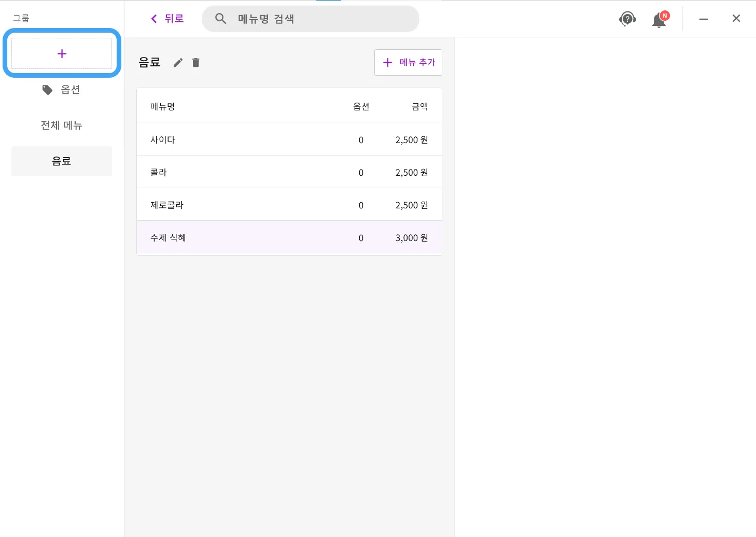The image size is (756, 537).
Task: Select the 콜라 menu row
Action: (x=289, y=172)
